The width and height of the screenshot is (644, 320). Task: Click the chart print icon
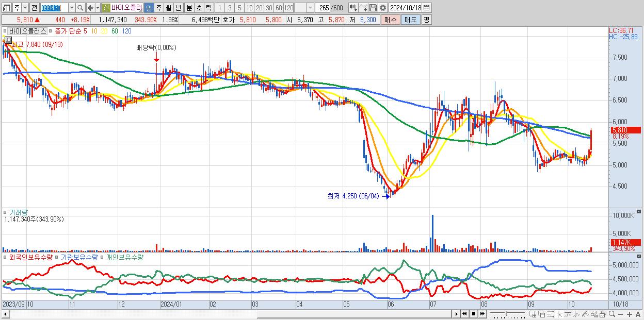594,314
